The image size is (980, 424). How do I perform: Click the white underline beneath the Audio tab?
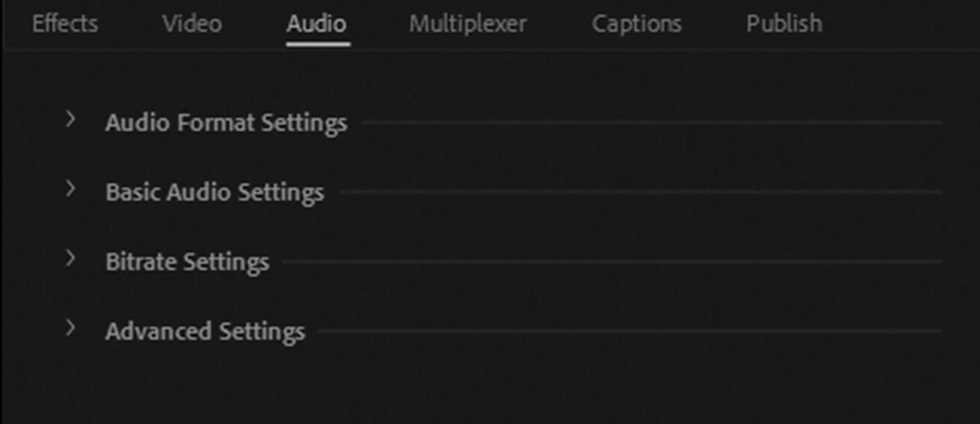click(x=317, y=44)
